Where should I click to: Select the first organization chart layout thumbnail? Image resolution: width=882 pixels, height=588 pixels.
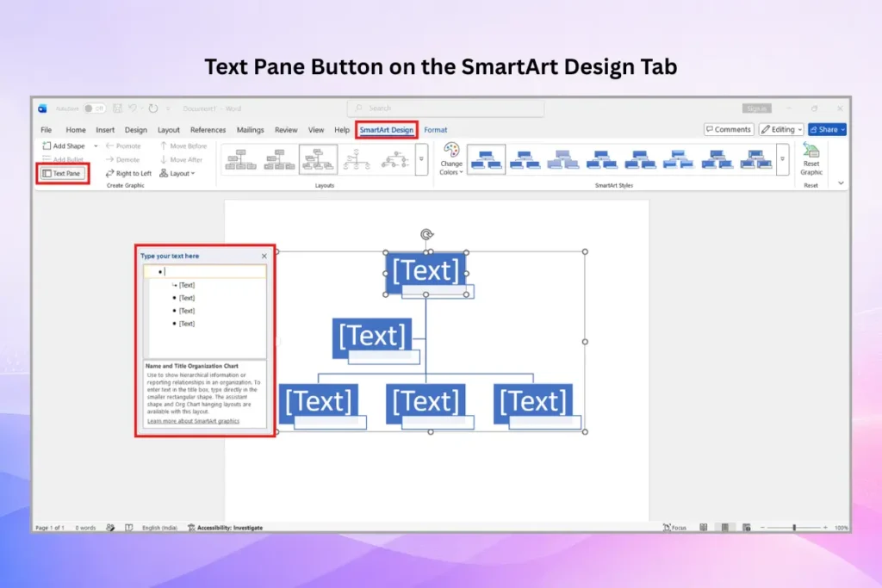[241, 159]
